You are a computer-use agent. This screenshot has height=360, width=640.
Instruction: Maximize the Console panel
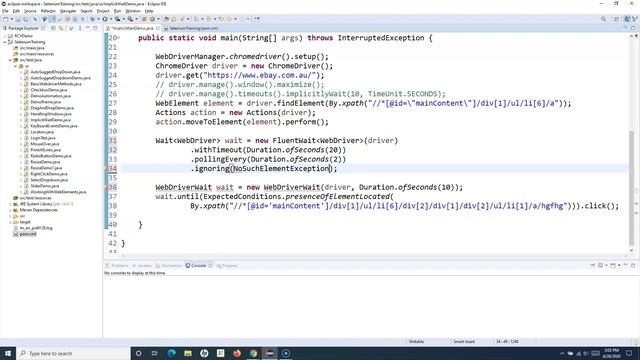[x=633, y=266]
